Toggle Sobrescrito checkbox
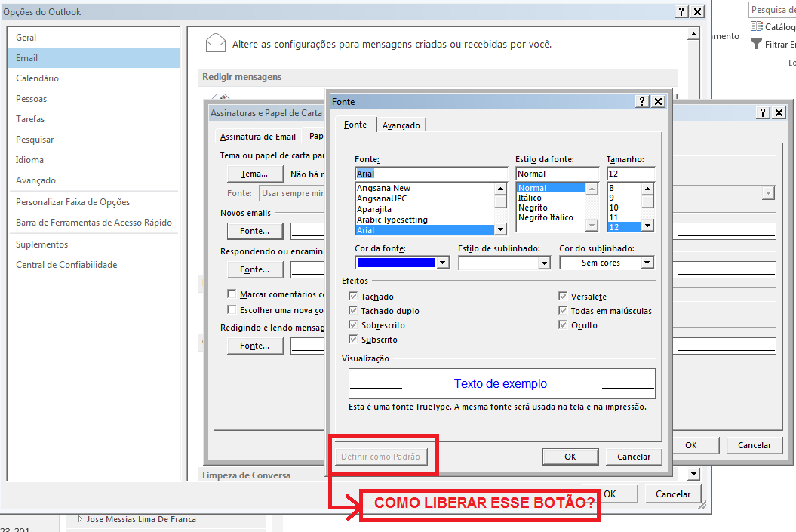The height and width of the screenshot is (532, 796). coord(353,324)
